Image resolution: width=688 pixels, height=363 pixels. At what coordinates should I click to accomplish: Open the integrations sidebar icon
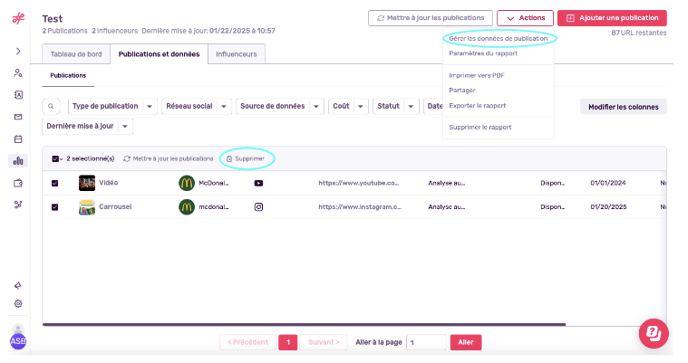[x=18, y=205]
